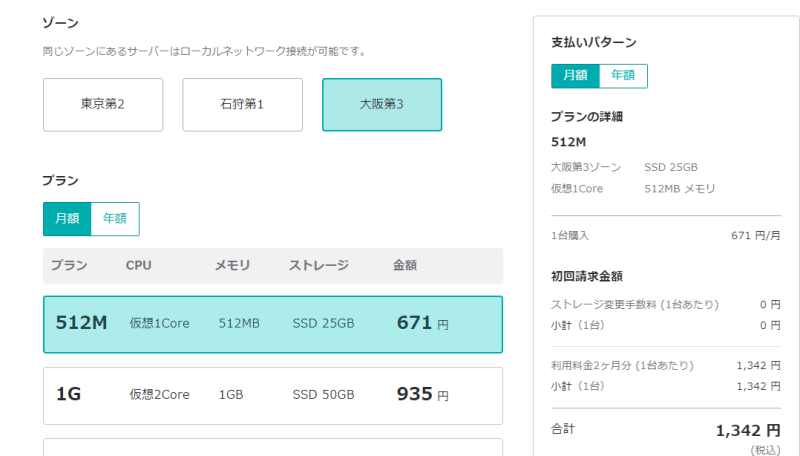This screenshot has width=800, height=456.
Task: Select the 石狩第1 zone
Action: [x=242, y=105]
